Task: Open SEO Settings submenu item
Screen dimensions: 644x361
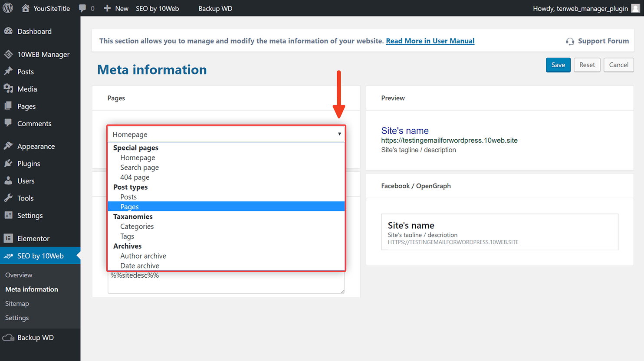Action: tap(17, 318)
